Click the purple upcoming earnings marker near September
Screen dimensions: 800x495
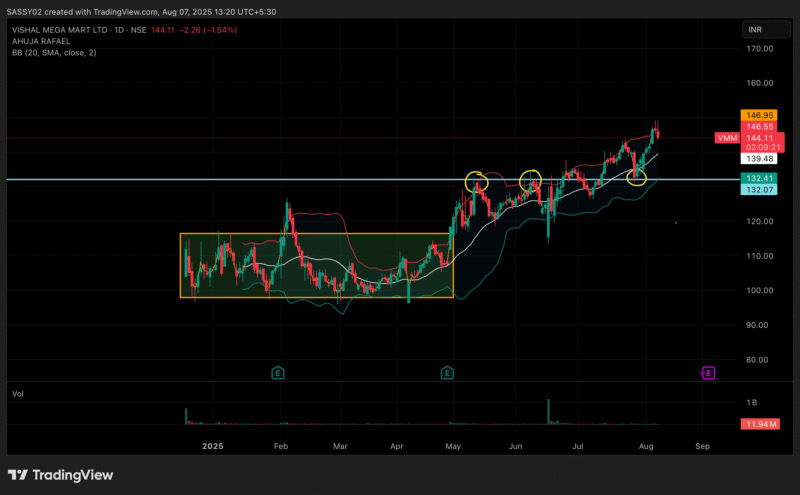click(707, 373)
